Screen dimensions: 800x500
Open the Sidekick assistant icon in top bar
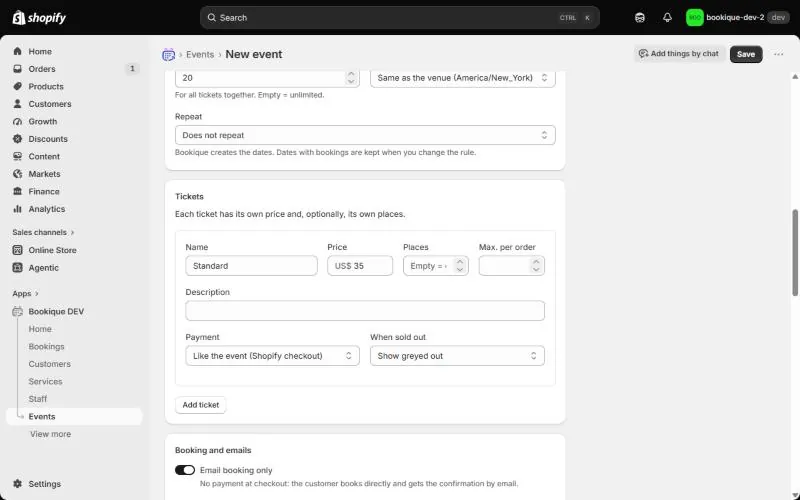pyautogui.click(x=640, y=18)
